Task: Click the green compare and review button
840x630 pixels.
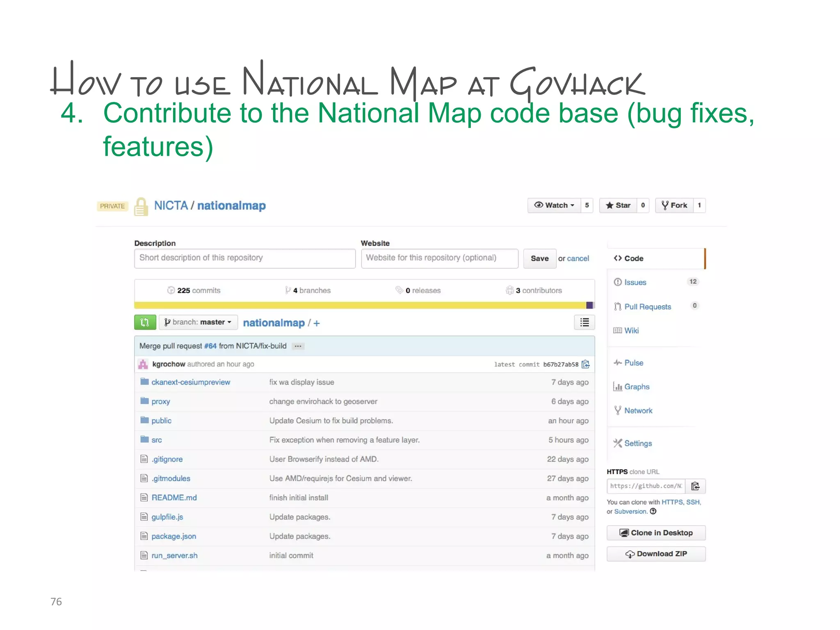Action: pos(145,322)
